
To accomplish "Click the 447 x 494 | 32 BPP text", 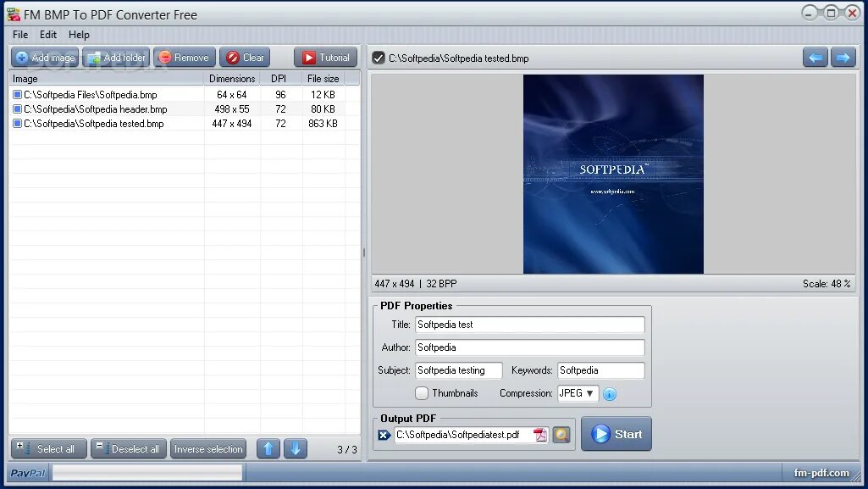I will [x=416, y=284].
